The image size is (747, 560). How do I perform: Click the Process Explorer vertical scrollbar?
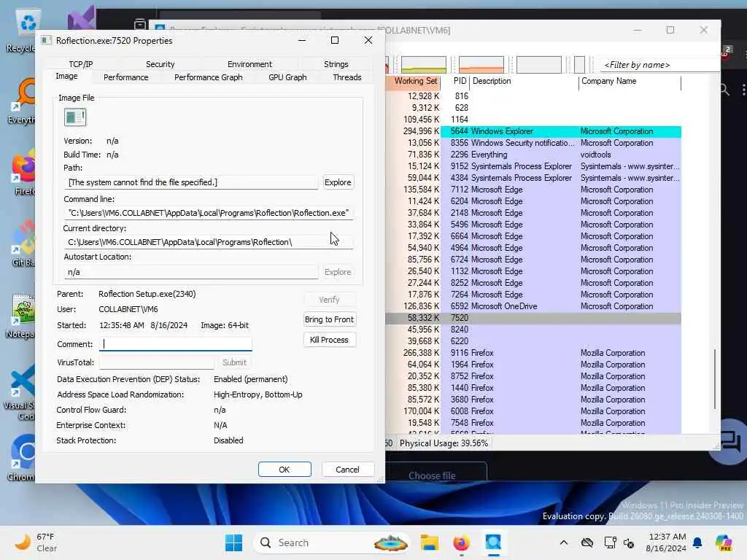715,379
